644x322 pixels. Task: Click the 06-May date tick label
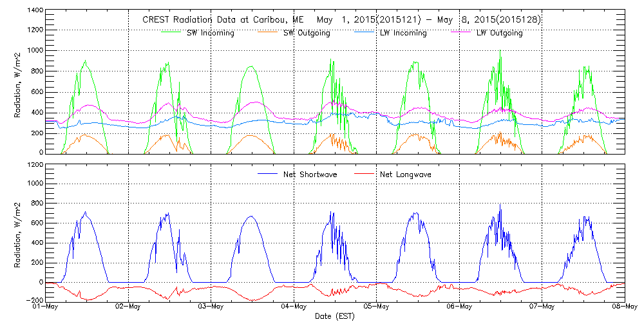pyautogui.click(x=459, y=307)
